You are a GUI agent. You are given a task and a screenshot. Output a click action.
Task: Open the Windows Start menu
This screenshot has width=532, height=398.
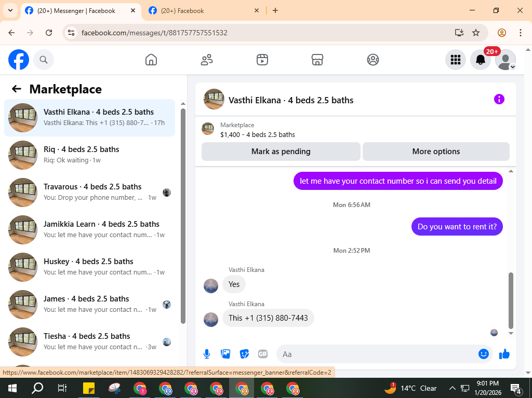point(12,388)
